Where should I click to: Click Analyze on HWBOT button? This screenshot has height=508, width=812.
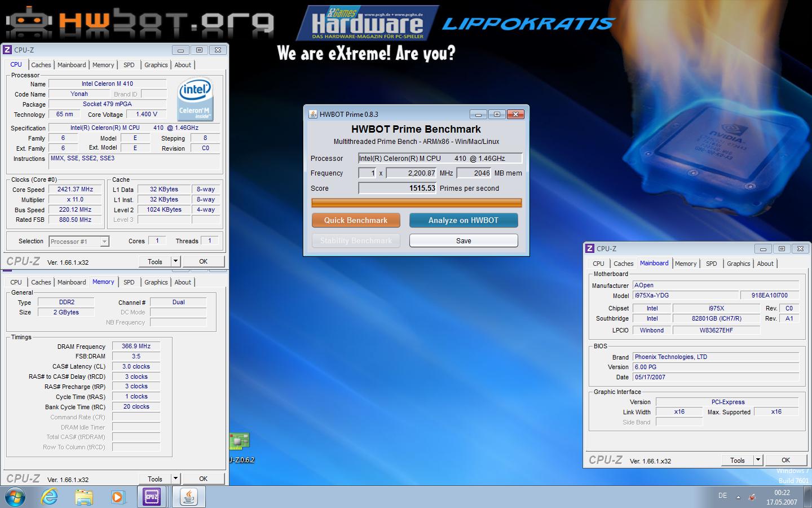click(x=464, y=220)
